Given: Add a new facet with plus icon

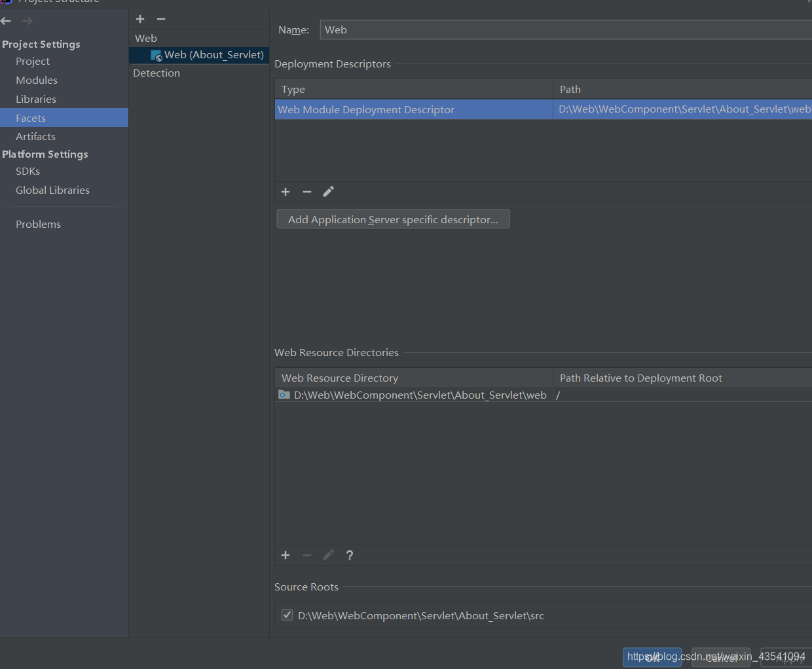Looking at the screenshot, I should click(x=140, y=19).
